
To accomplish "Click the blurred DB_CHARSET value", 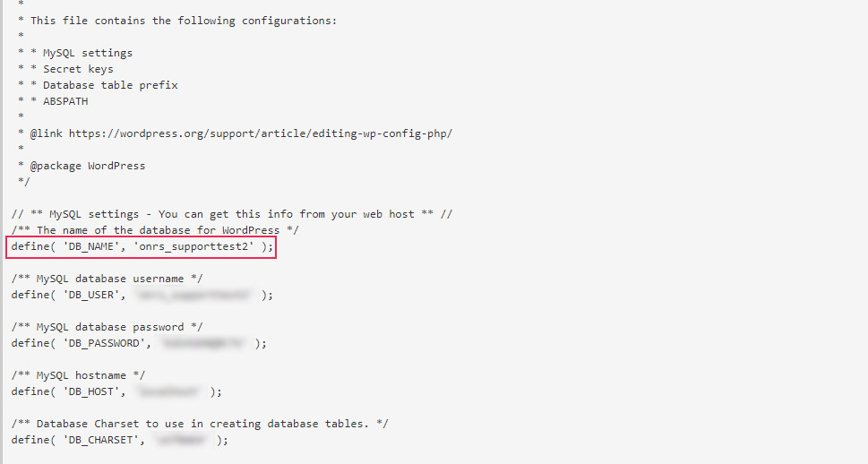I will tap(181, 440).
